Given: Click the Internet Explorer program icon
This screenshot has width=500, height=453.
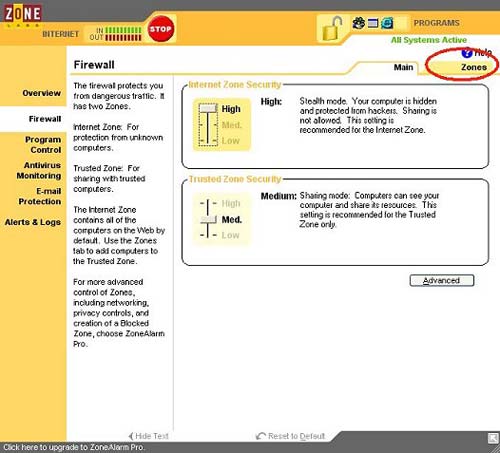Looking at the screenshot, I should pyautogui.click(x=387, y=23).
